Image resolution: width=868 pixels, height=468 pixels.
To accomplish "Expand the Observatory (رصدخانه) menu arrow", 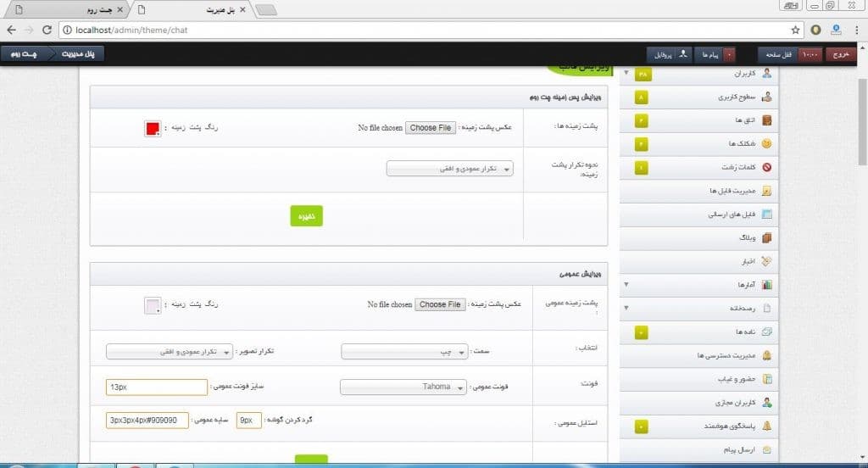I will (x=626, y=308).
